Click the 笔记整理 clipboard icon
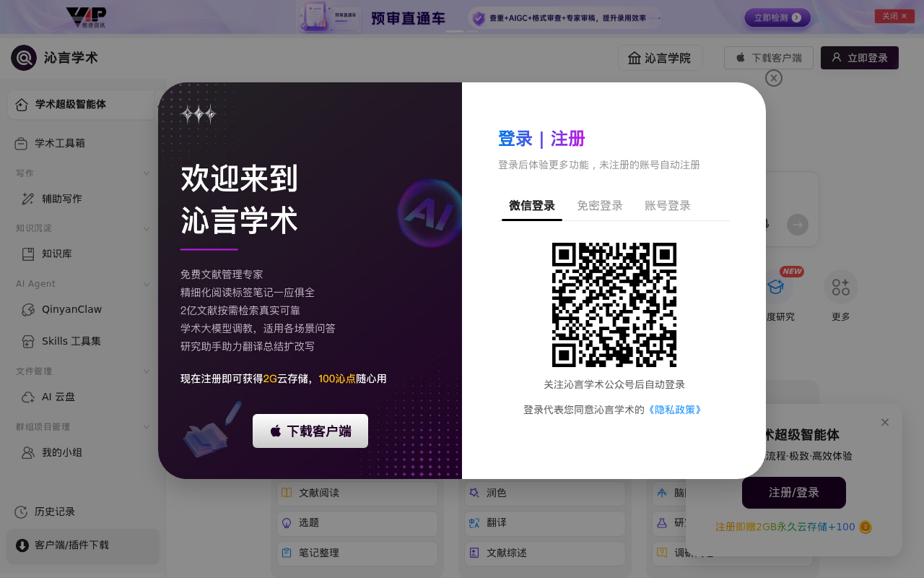924x578 pixels. (287, 553)
